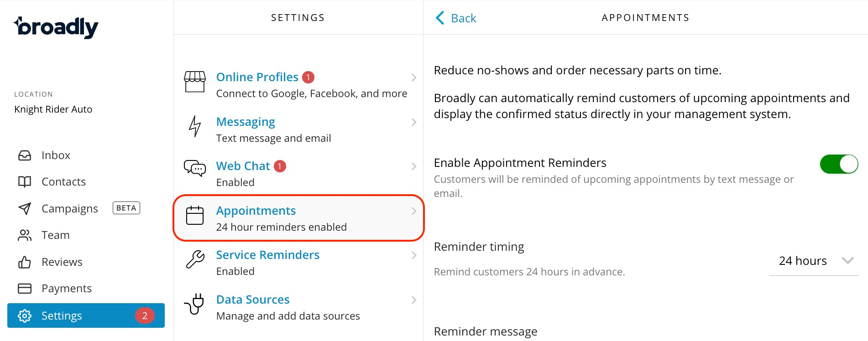Disable the Enable Appointment Reminders toggle
Viewport: 868px width, 341px height.
[x=839, y=164]
